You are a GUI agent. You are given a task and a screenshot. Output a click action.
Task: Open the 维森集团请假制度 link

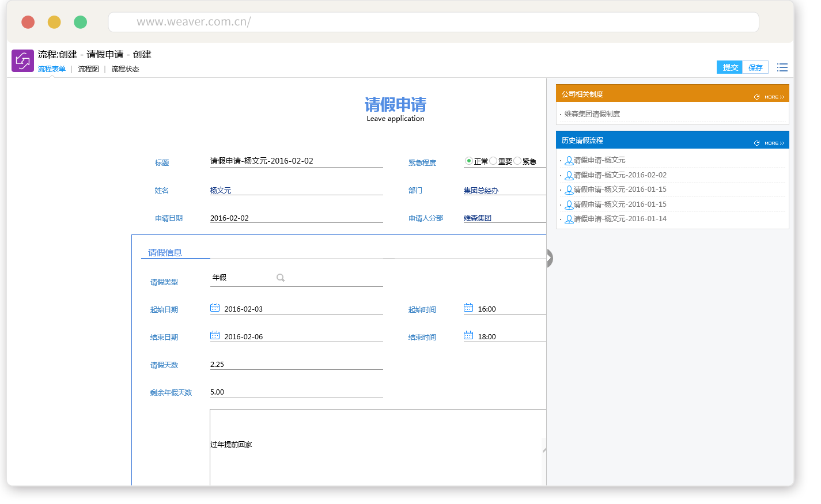[x=592, y=114]
